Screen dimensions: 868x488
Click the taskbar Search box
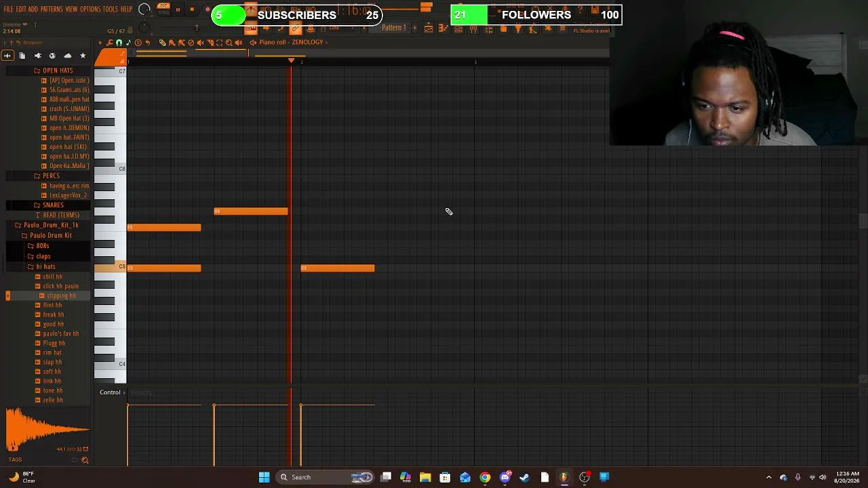(x=326, y=477)
